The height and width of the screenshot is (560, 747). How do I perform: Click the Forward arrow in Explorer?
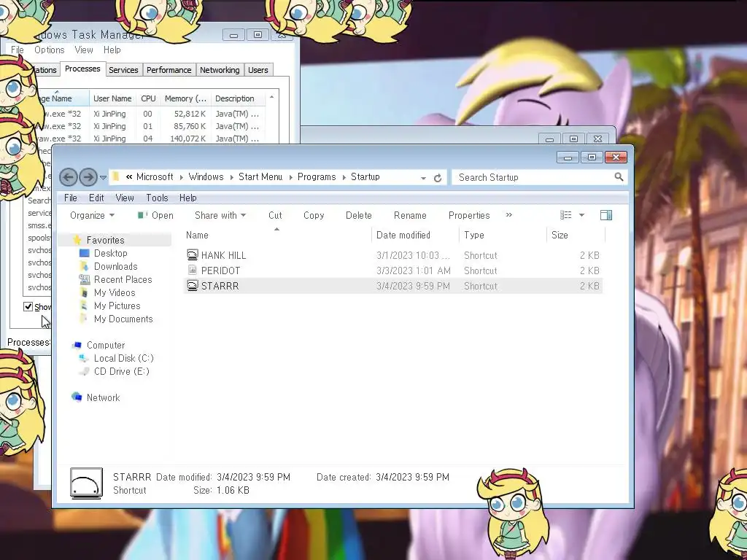(88, 178)
